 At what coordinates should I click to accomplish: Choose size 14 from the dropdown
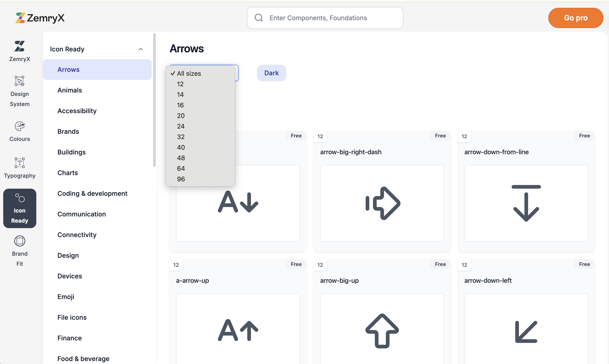(x=200, y=94)
